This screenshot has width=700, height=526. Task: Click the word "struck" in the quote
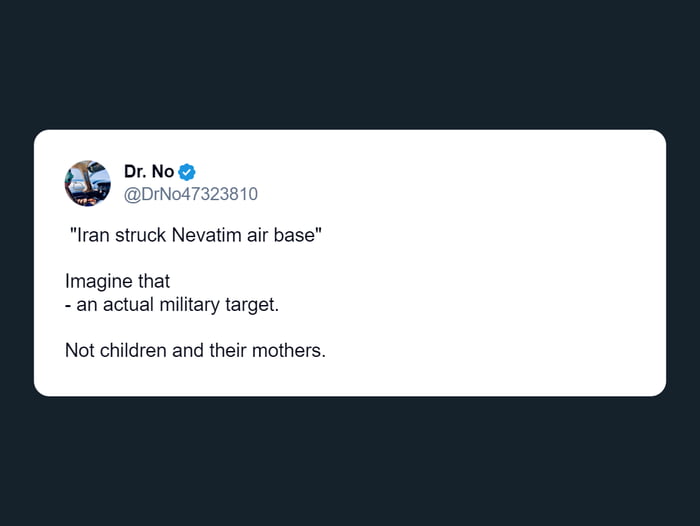coord(140,235)
